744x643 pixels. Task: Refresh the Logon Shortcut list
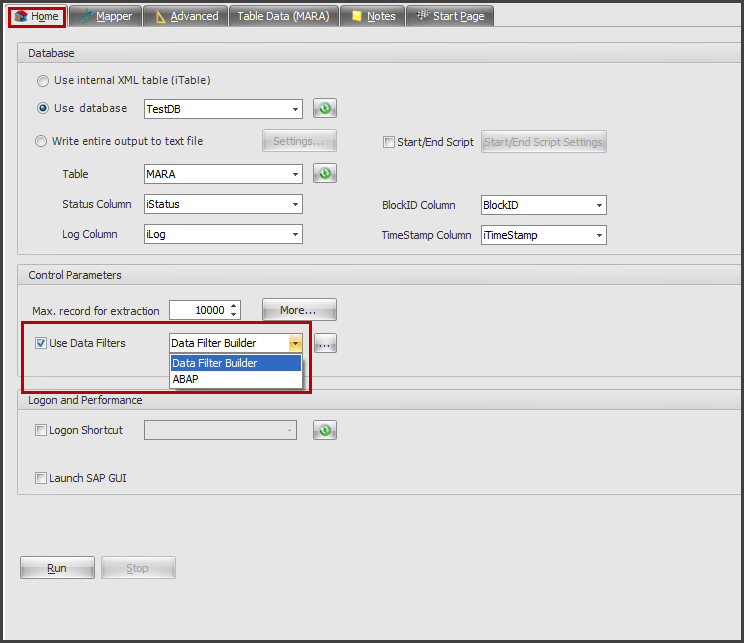click(x=325, y=430)
